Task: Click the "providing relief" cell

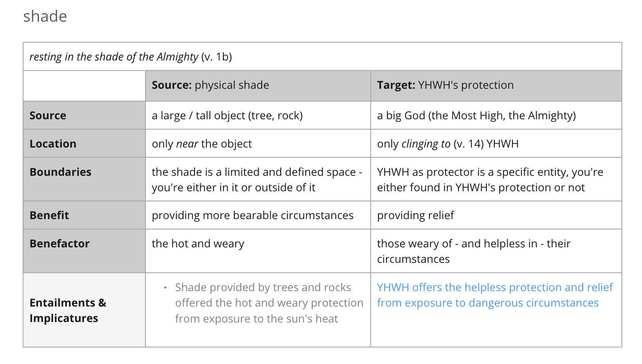Action: [415, 216]
